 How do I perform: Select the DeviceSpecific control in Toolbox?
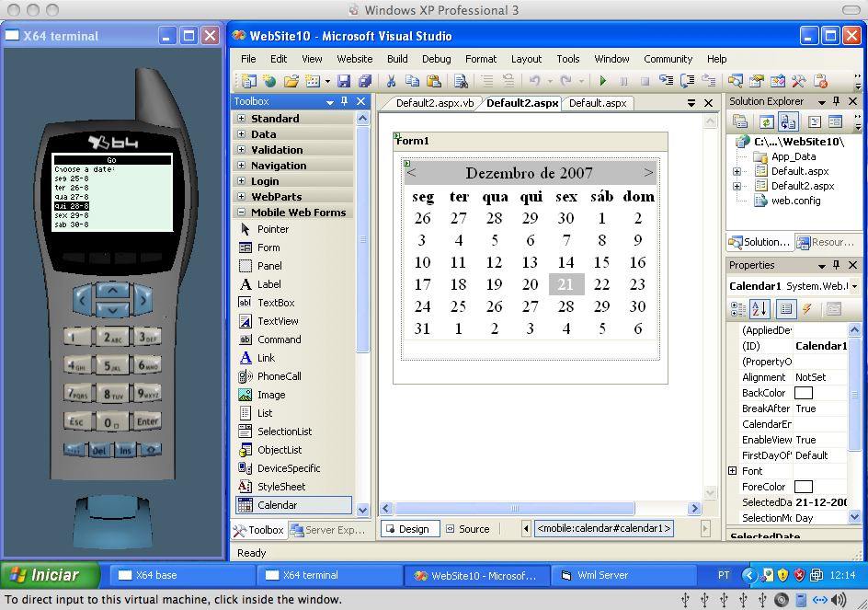pyautogui.click(x=294, y=468)
